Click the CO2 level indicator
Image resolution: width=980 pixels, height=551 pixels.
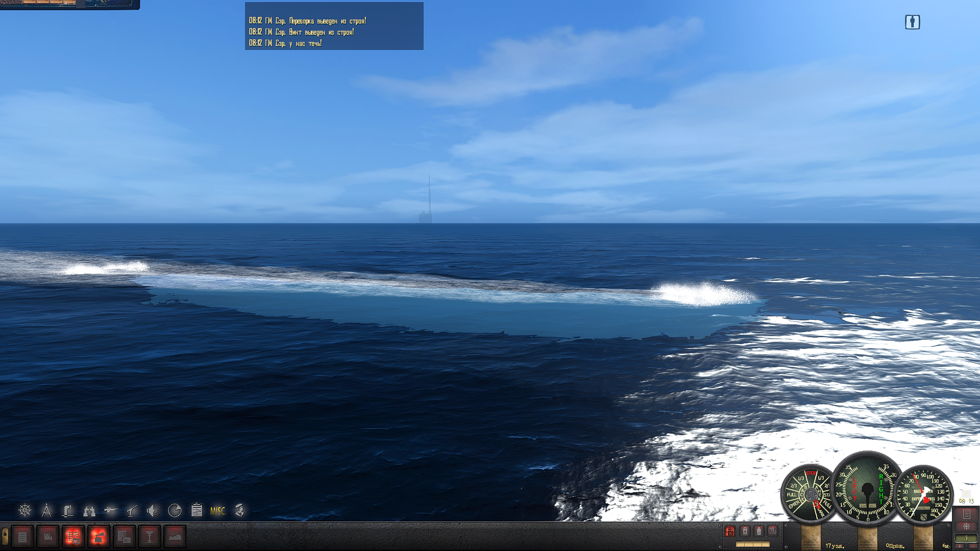click(x=772, y=531)
